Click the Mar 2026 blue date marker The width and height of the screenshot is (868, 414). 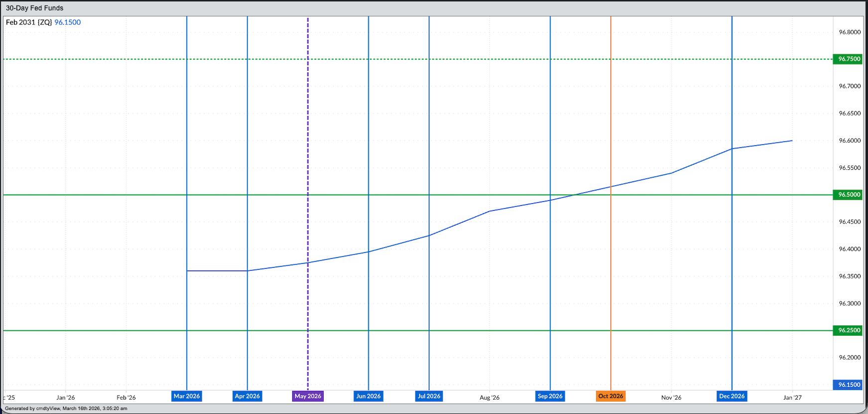187,396
